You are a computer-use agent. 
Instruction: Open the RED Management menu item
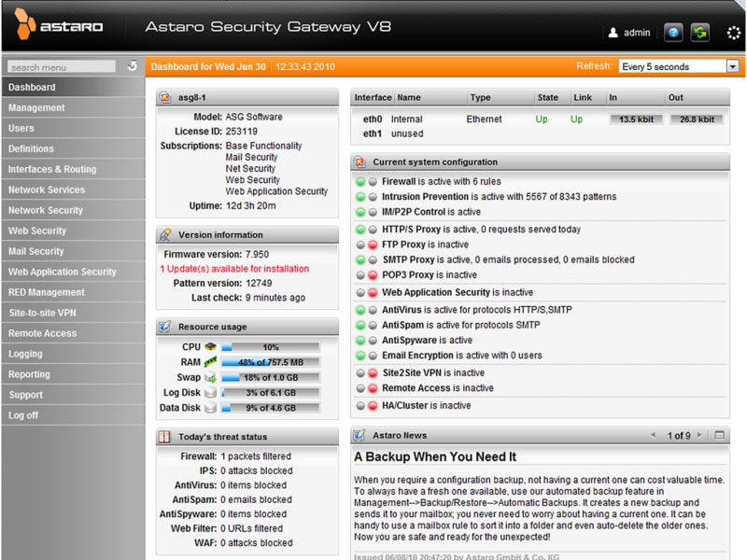pyautogui.click(x=74, y=292)
